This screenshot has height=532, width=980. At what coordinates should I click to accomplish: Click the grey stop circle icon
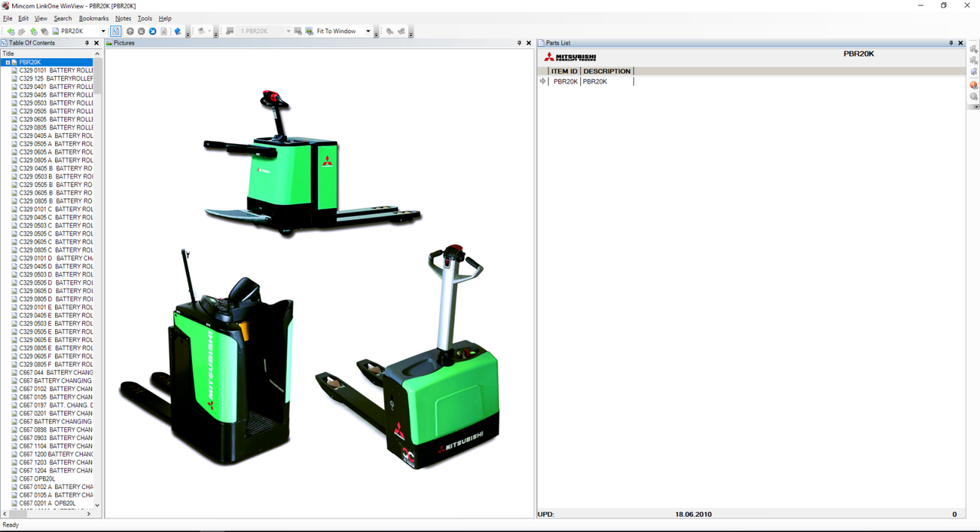tap(142, 31)
